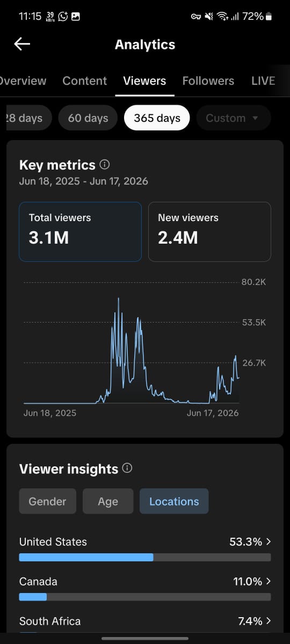Tap the VPN key status icon
Image resolution: width=290 pixels, height=644 pixels.
coord(196,17)
